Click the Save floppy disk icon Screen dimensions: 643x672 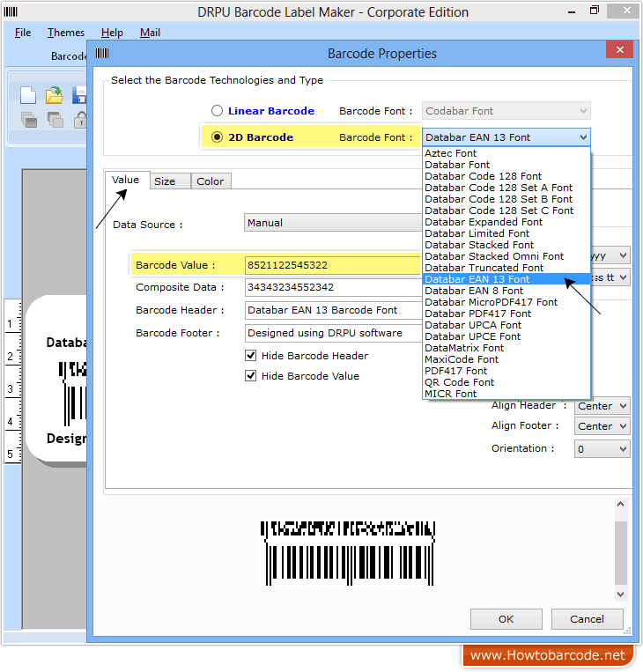79,95
